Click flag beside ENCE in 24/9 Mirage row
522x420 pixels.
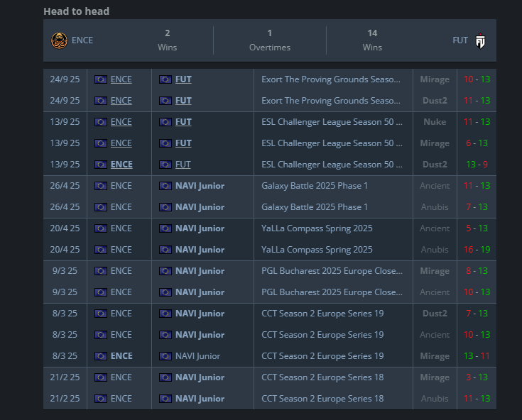coord(101,79)
